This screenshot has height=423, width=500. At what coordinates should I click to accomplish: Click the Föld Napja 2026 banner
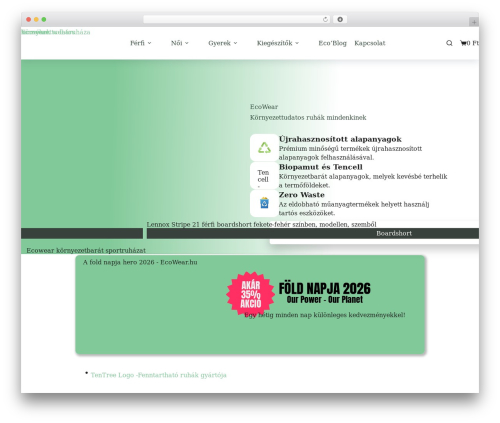coord(250,305)
